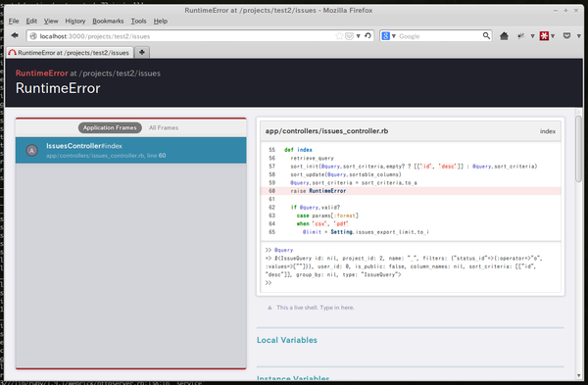588x385 pixels.
Task: Open the File menu
Action: (x=14, y=21)
